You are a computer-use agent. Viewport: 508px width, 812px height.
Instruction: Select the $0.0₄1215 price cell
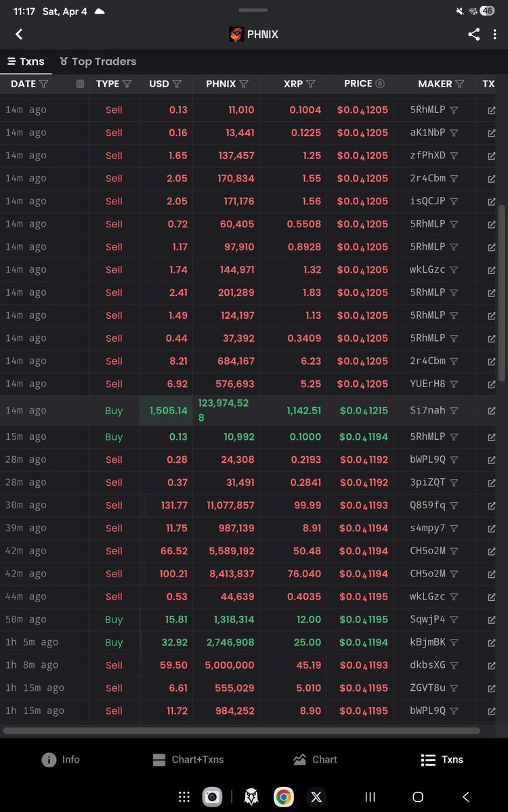coord(364,411)
